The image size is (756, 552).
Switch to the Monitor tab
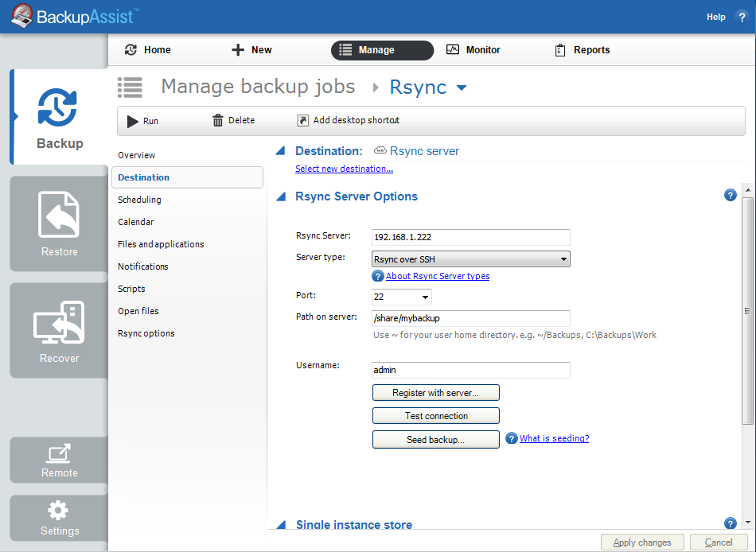click(x=473, y=49)
